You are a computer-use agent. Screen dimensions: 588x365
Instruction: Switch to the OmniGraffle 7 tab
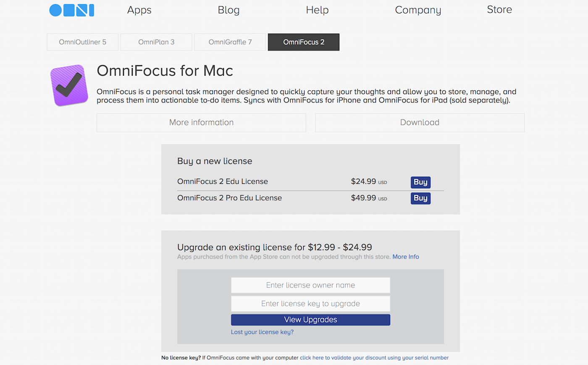(230, 42)
